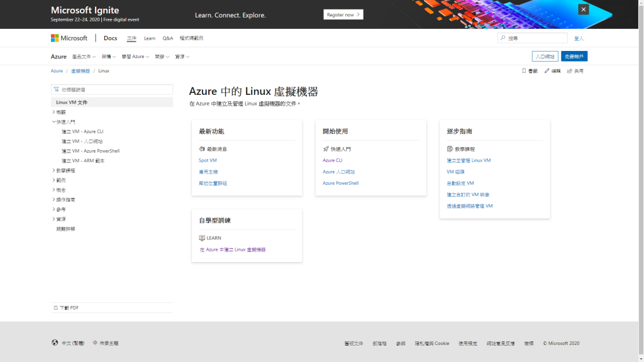Click the 入口網站 portal button
644x362 pixels.
tap(545, 56)
